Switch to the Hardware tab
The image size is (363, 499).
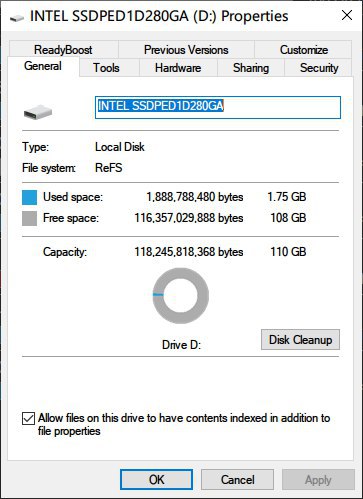[178, 68]
